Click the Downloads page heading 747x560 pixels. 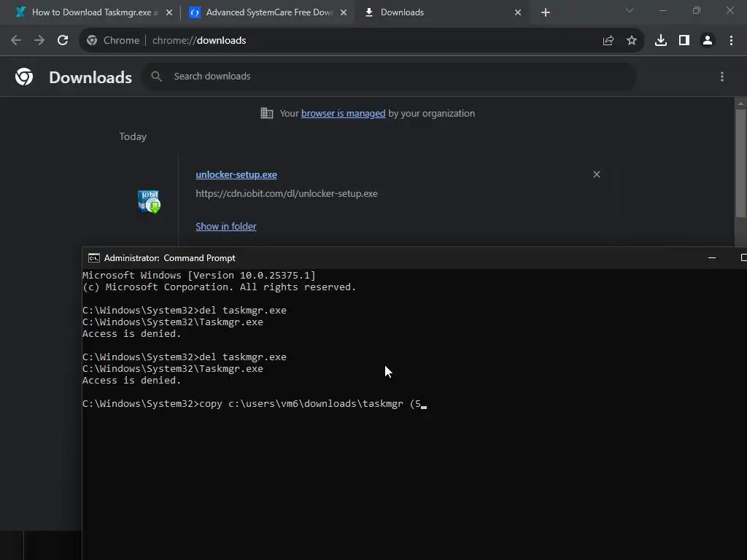tap(90, 77)
